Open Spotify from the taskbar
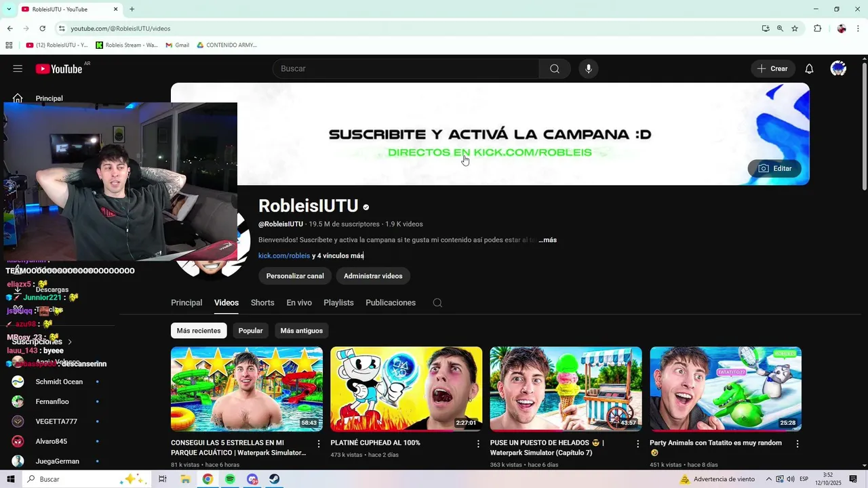868x488 pixels. tap(230, 479)
